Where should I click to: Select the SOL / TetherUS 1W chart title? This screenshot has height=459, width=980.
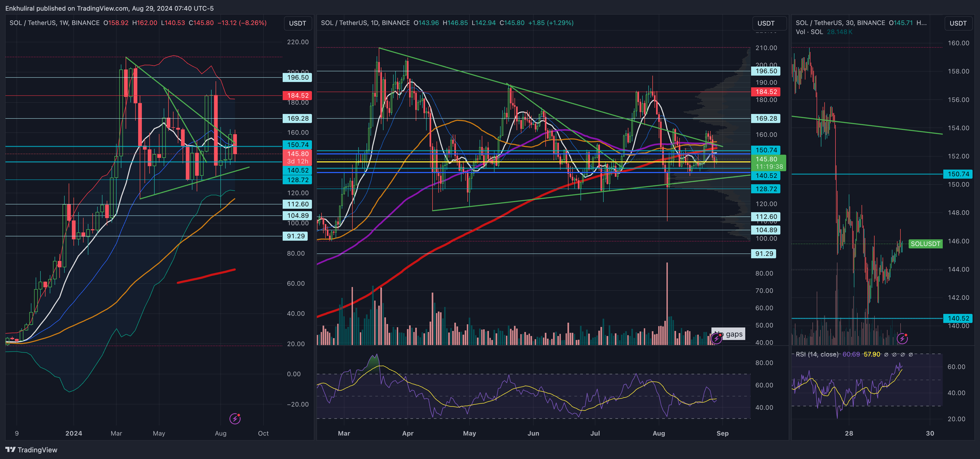click(54, 23)
